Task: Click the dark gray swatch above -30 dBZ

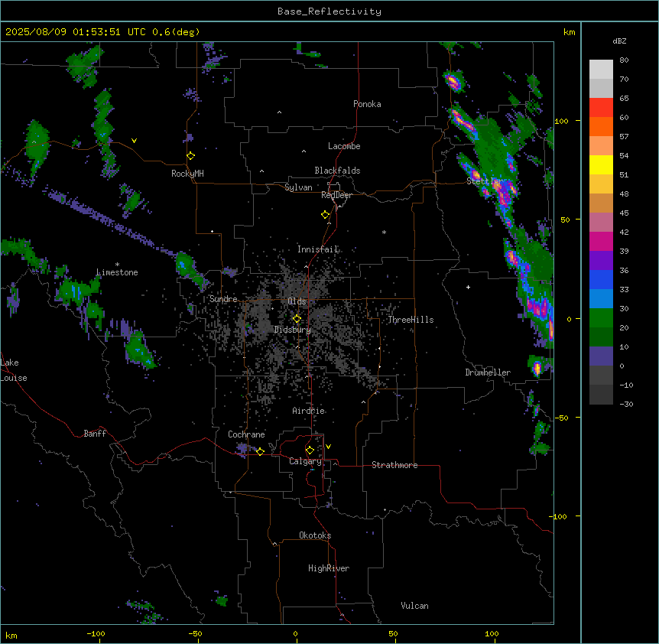Action: pyautogui.click(x=601, y=395)
